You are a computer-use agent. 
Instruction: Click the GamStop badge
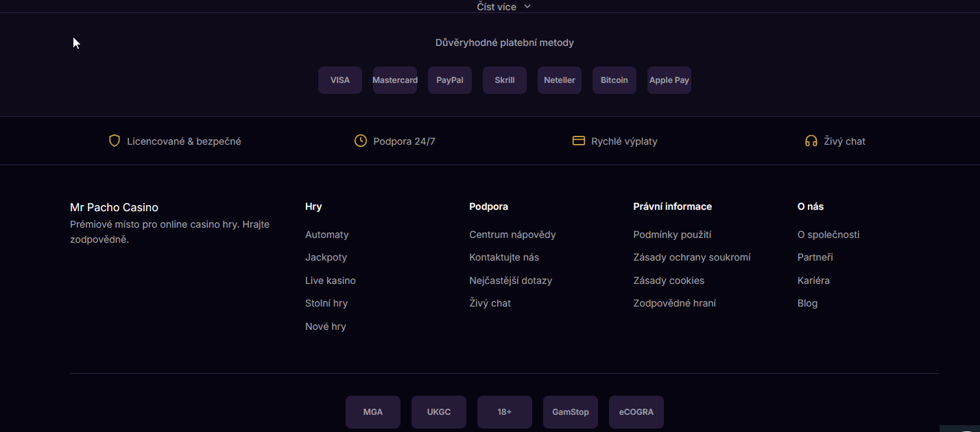coord(571,412)
